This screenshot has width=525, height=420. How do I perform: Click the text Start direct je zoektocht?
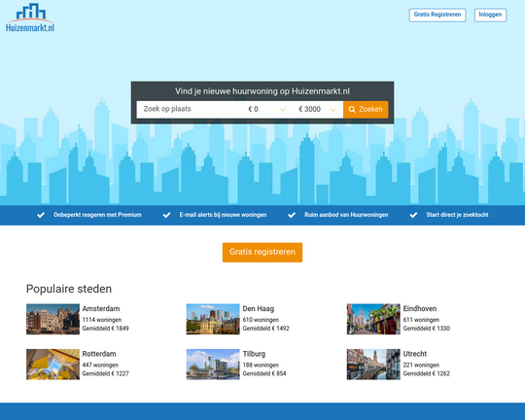(457, 215)
